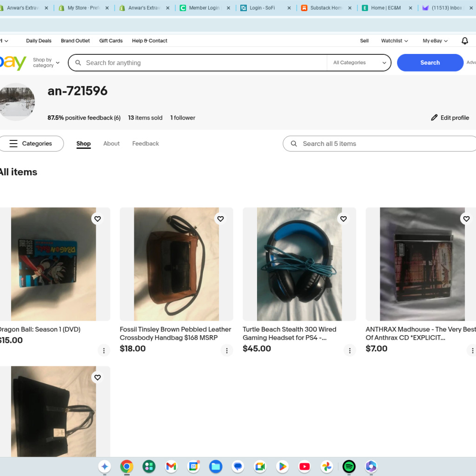This screenshot has width=476, height=476.
Task: Open the eBay logo home link
Action: click(13, 63)
